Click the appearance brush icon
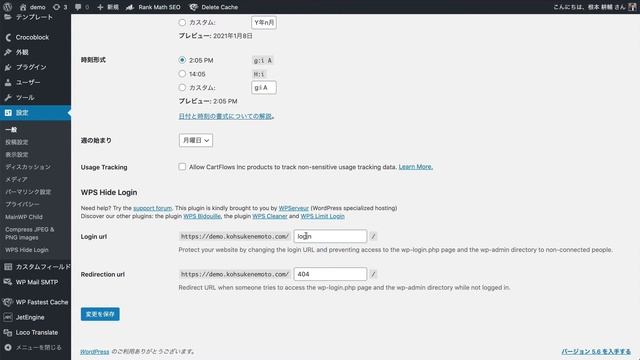Screen dimensions: 640x360 8,52
